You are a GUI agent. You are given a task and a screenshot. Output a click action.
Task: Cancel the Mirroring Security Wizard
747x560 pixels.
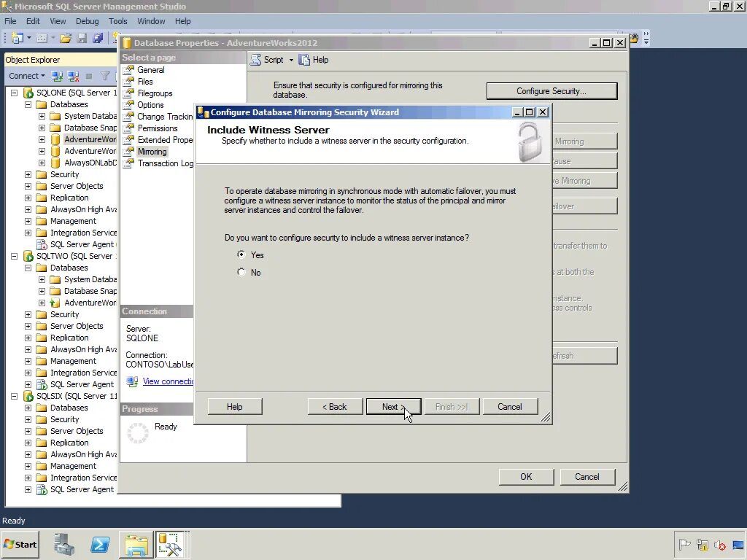510,407
